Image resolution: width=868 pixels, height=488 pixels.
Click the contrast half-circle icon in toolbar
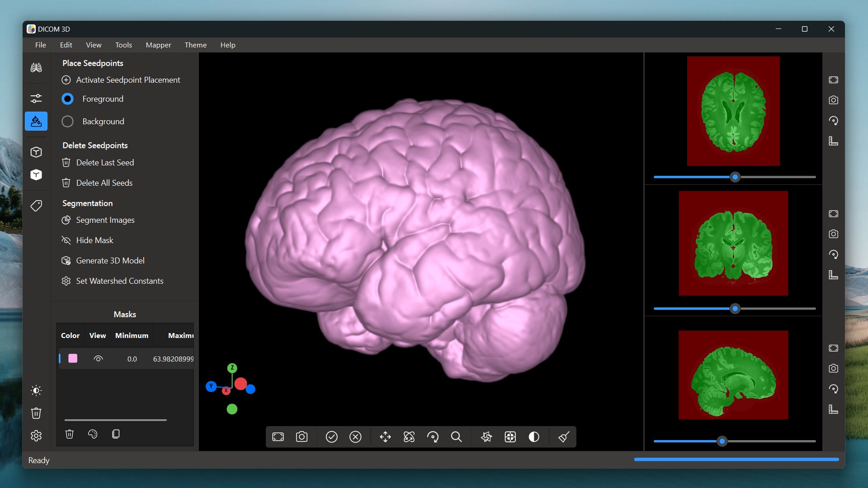point(534,437)
